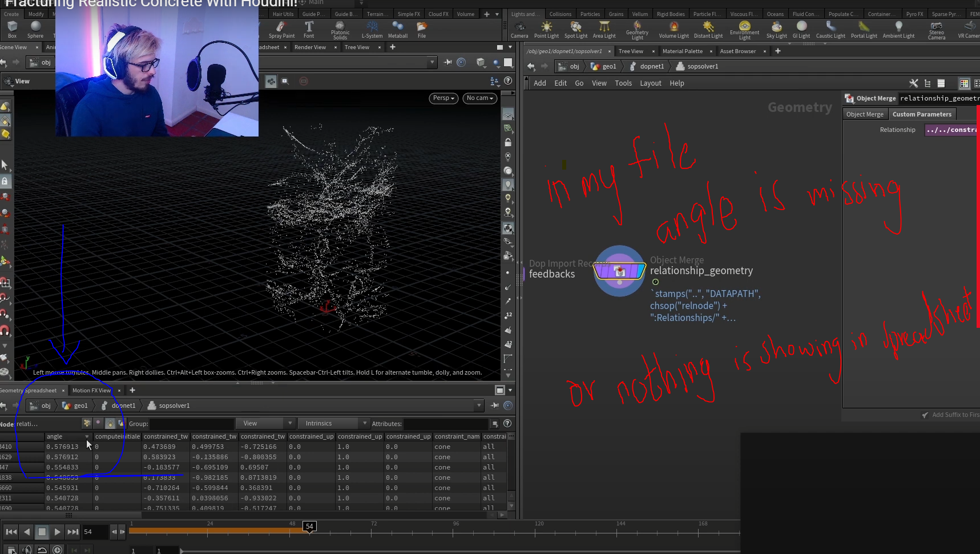This screenshot has height=554, width=980.
Task: Open geometry spreadsheet help question mark
Action: [507, 423]
